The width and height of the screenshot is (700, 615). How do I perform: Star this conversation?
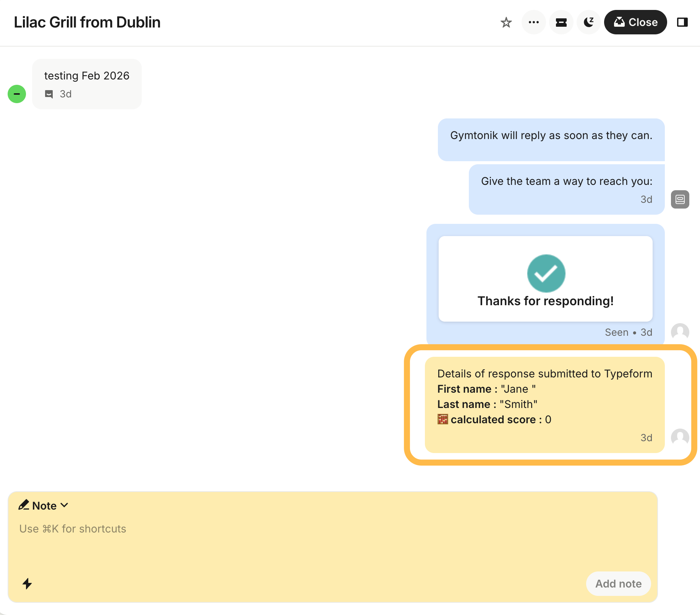(506, 23)
